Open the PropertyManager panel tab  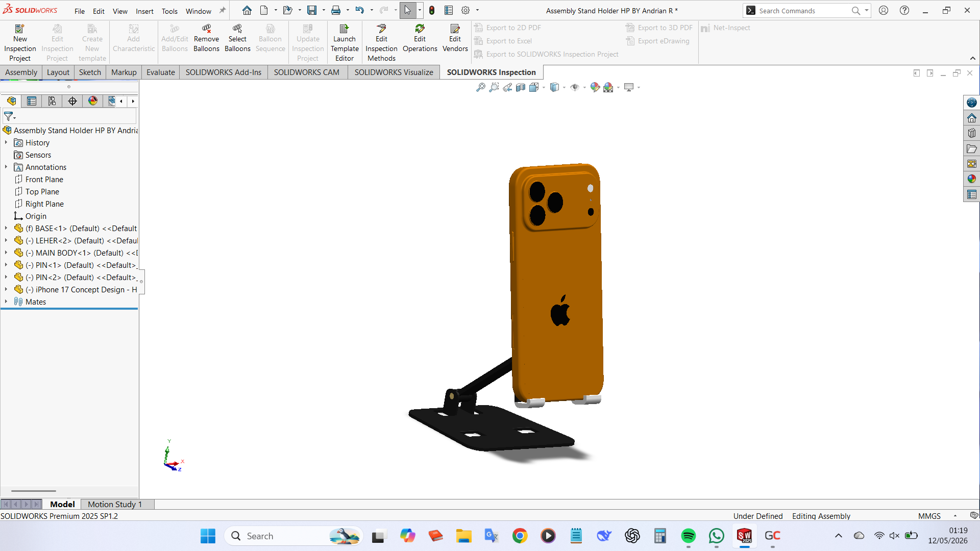coord(32,101)
